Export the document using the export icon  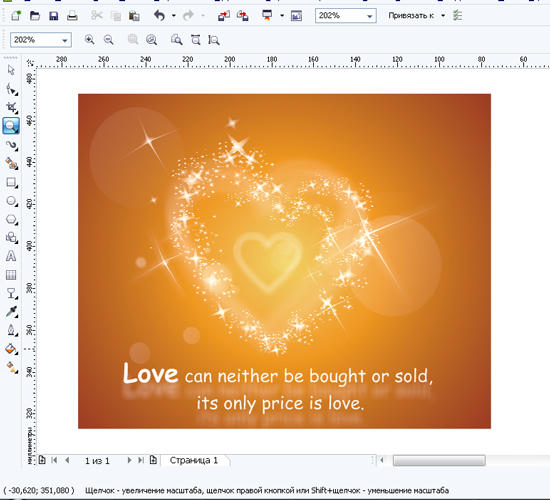[x=243, y=16]
